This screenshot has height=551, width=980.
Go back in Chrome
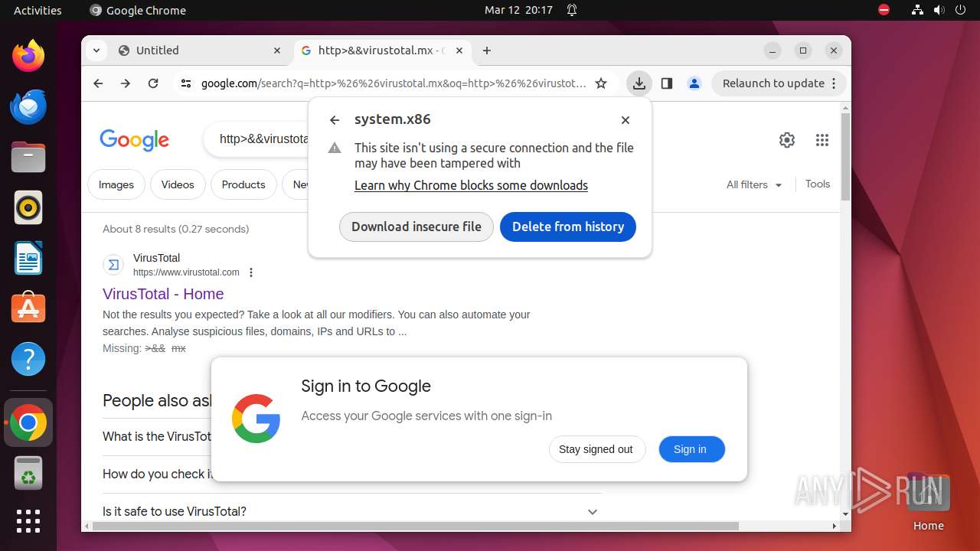(x=98, y=83)
